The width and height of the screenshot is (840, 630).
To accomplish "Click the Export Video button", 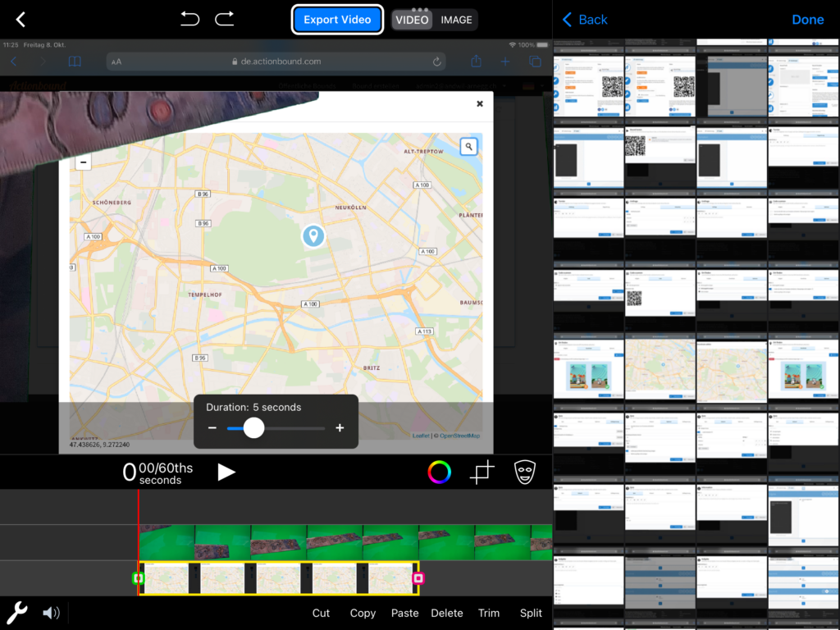I will click(x=337, y=20).
